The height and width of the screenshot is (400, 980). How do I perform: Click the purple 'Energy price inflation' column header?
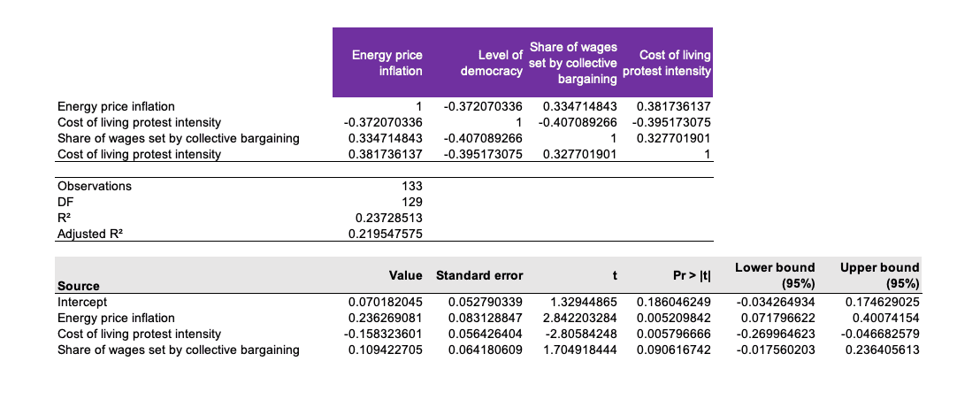tap(387, 64)
